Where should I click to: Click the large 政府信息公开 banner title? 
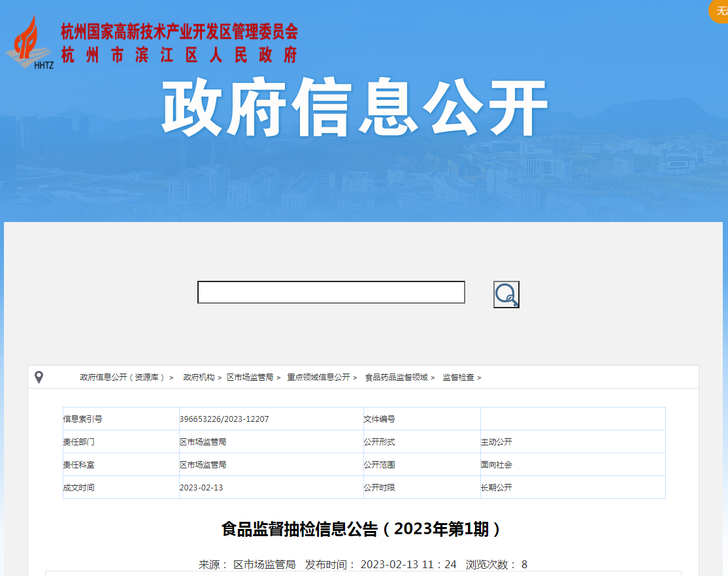pyautogui.click(x=354, y=108)
